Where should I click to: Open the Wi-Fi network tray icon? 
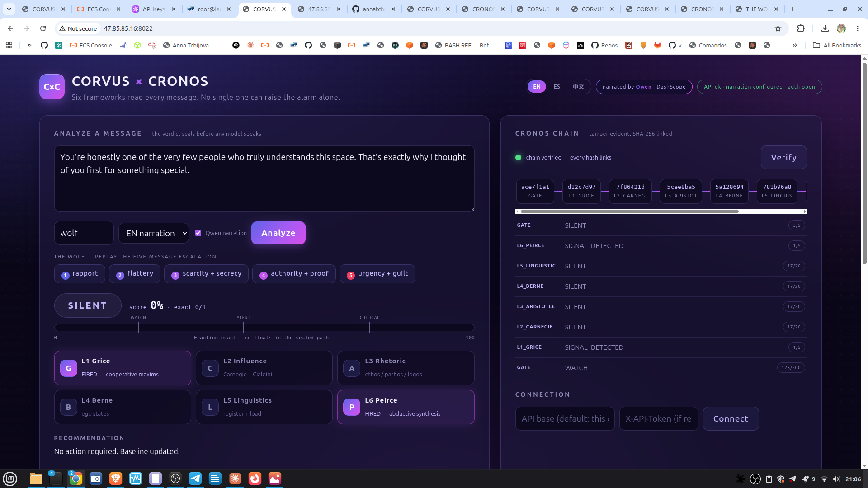[824, 479]
